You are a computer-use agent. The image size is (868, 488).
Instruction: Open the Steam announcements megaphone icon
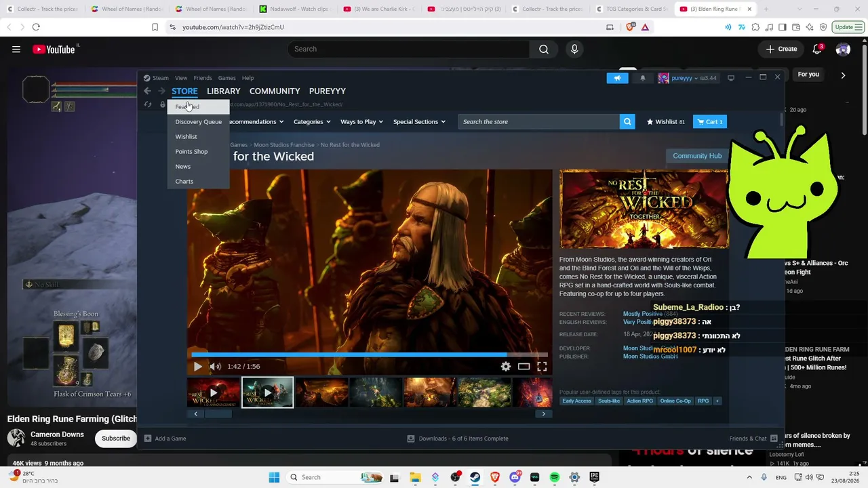pyautogui.click(x=617, y=78)
